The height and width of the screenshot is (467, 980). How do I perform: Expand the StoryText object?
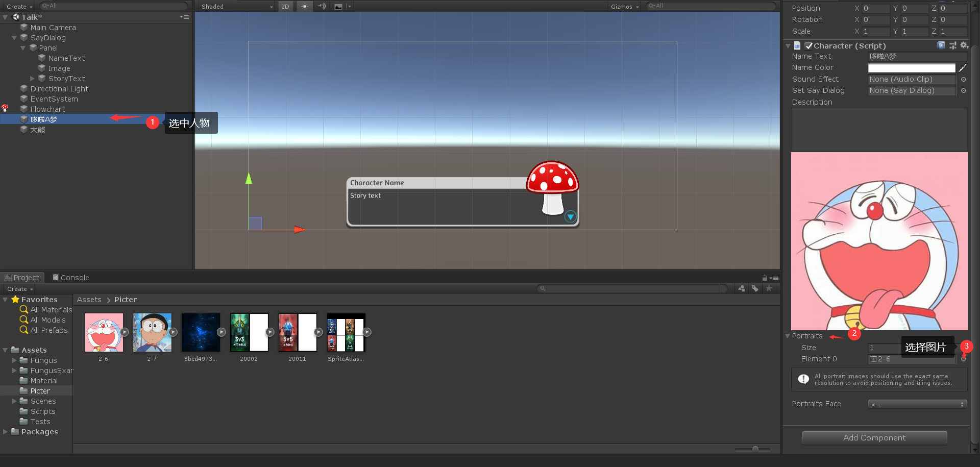coord(32,79)
